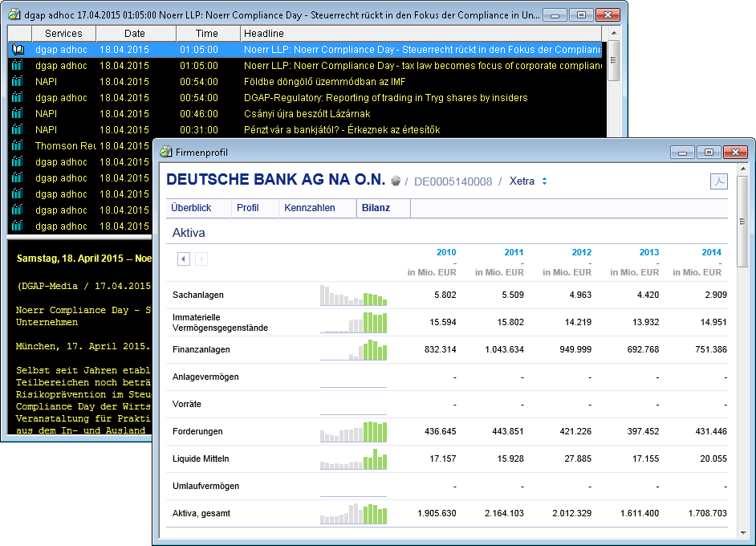Click the news icon for the Földbe döngölő row
Viewport: 756px width, 546px height.
(18, 81)
